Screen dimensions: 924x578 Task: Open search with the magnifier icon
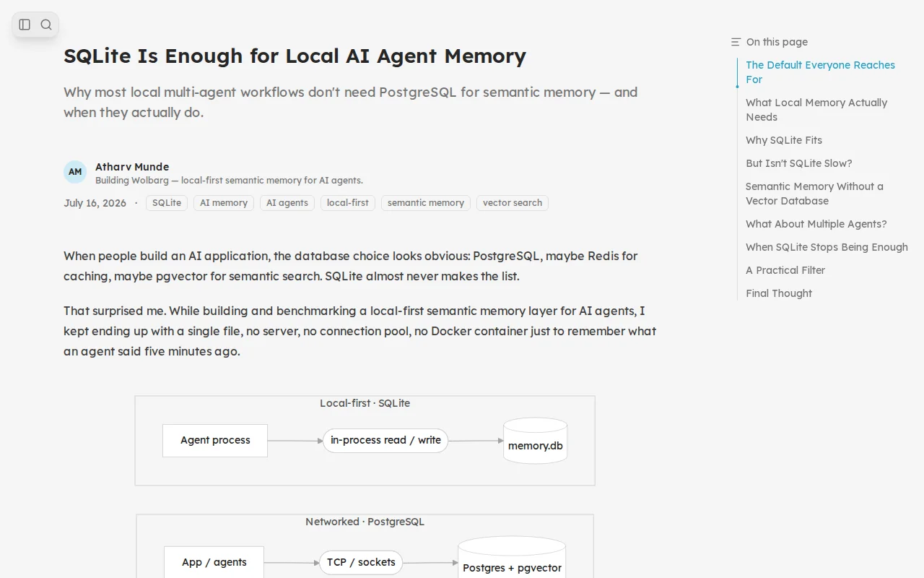(46, 25)
